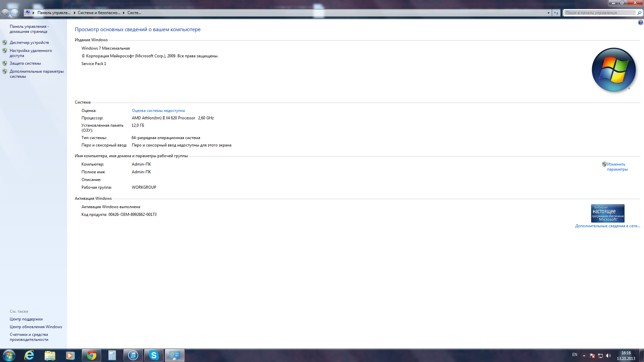Open System protection link
This screenshot has width=644, height=362.
25,63
